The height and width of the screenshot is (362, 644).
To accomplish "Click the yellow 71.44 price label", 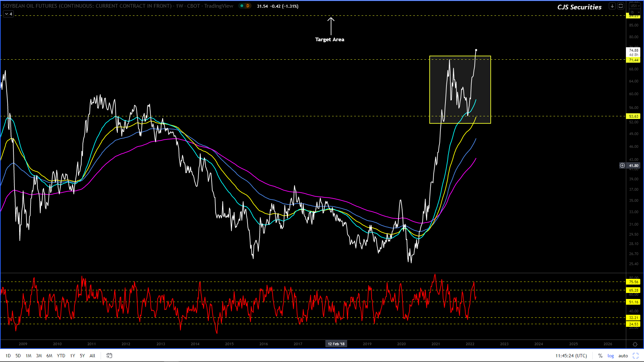I will [633, 60].
